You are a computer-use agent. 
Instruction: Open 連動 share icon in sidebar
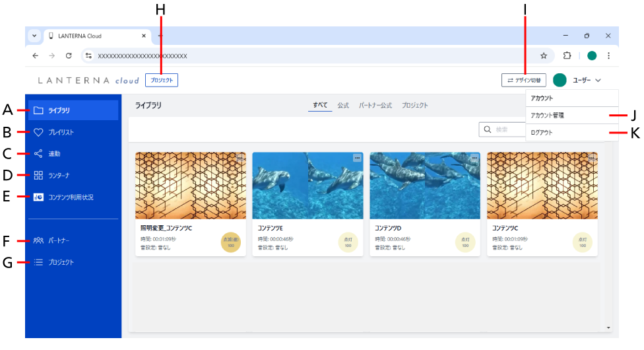(x=38, y=154)
